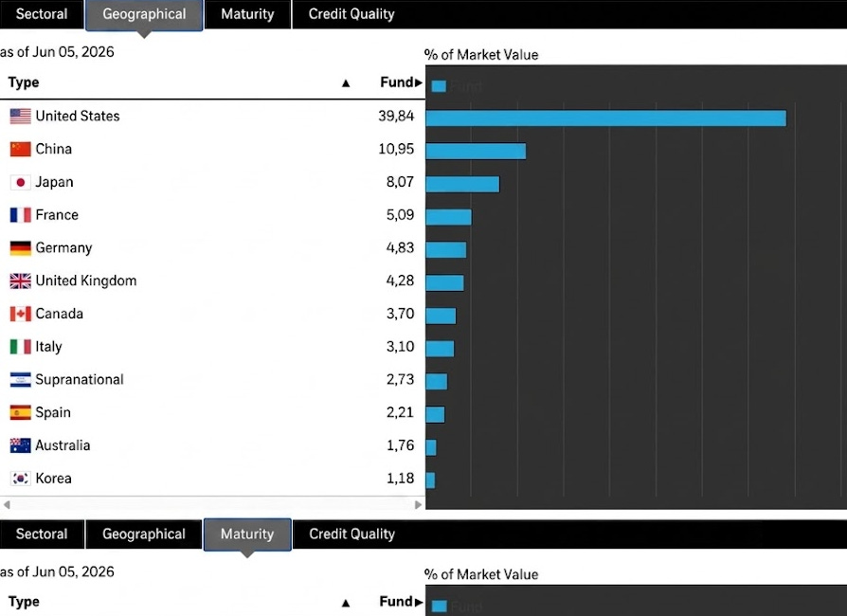Click the France bar in chart
Image resolution: width=847 pixels, height=616 pixels.
pyautogui.click(x=448, y=217)
